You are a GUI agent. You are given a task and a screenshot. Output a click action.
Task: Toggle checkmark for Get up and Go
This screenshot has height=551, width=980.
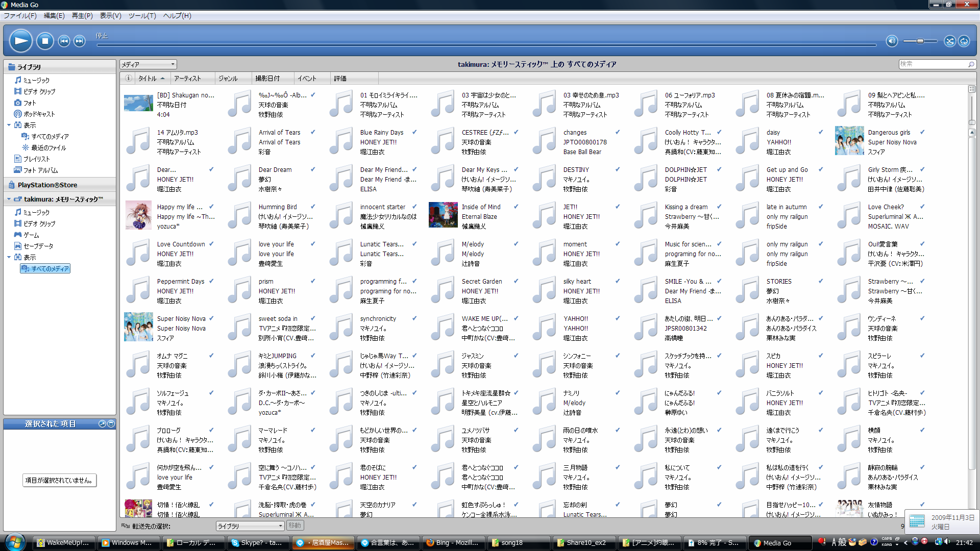click(x=821, y=169)
